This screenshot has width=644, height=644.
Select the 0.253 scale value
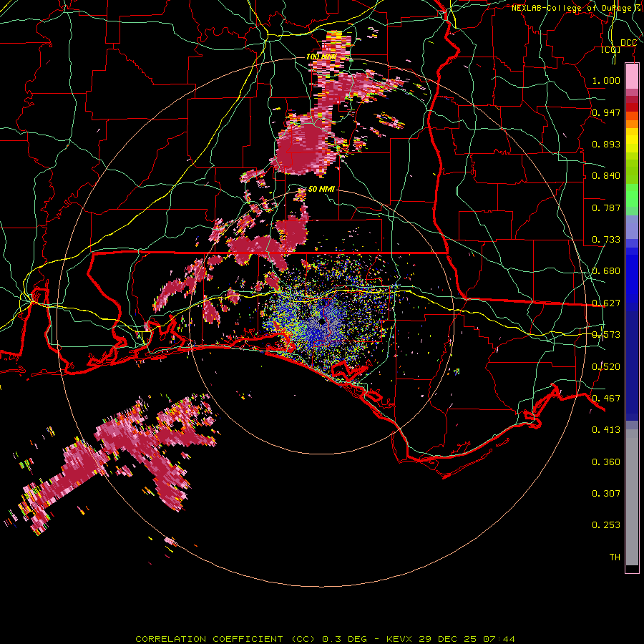click(606, 525)
